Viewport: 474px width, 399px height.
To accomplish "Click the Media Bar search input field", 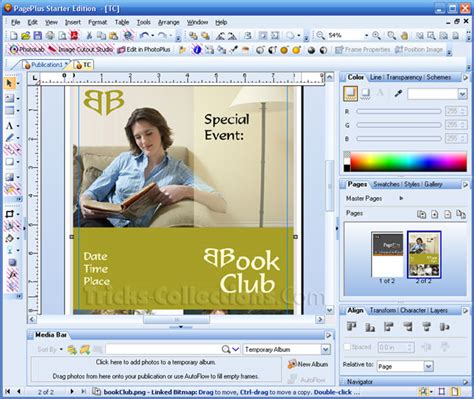I will point(163,349).
